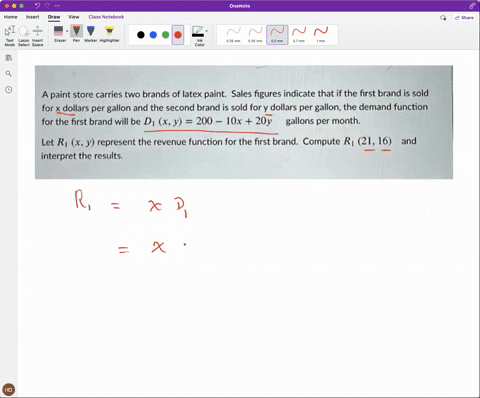The width and height of the screenshot is (480, 398).
Task: Choose 0.5 mm pen thickness
Action: [x=277, y=35]
